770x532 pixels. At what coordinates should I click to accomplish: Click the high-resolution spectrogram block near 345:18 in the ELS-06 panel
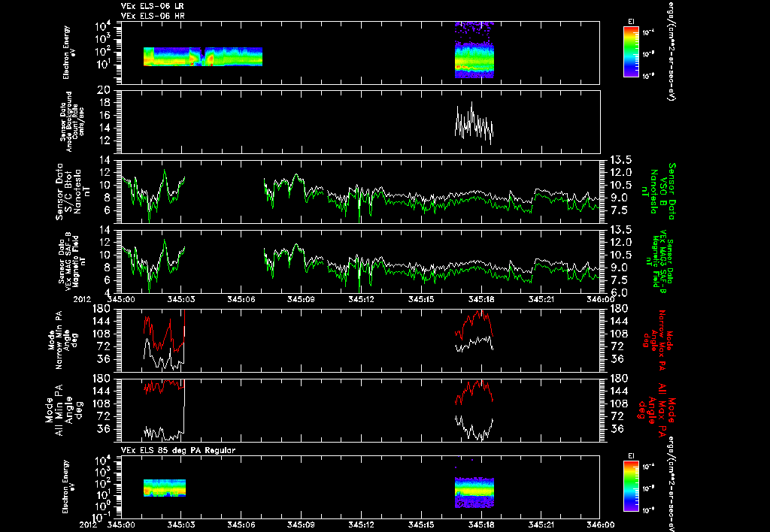[474, 50]
